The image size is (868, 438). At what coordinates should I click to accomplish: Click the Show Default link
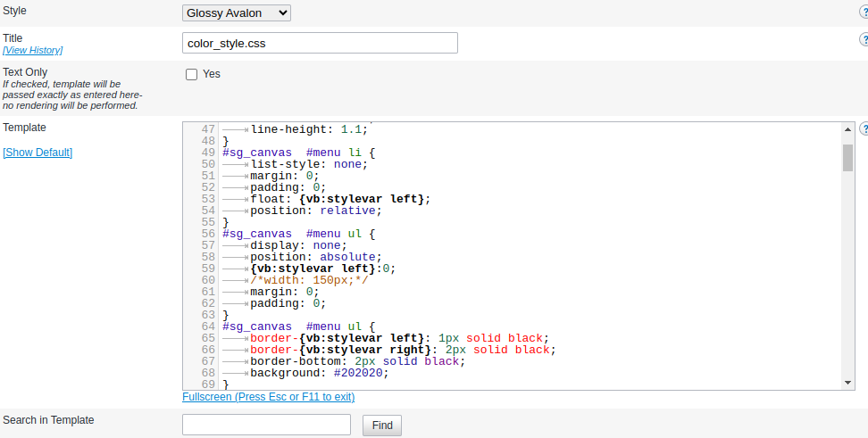[38, 152]
